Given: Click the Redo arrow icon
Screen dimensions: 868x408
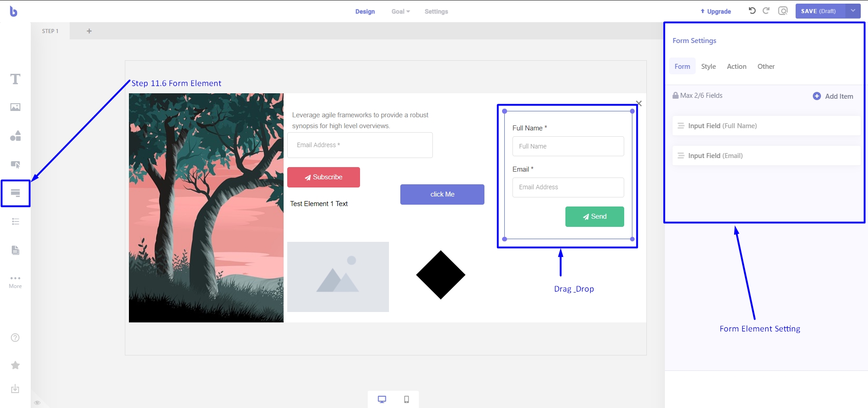Looking at the screenshot, I should [x=766, y=11].
